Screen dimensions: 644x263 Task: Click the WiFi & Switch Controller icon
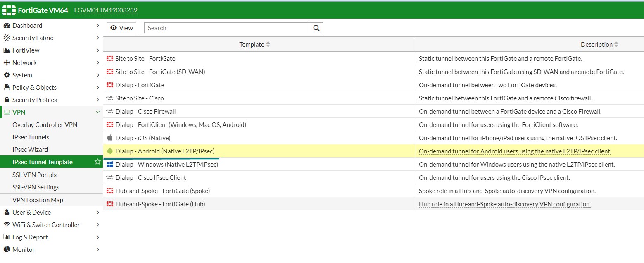[x=7, y=225]
